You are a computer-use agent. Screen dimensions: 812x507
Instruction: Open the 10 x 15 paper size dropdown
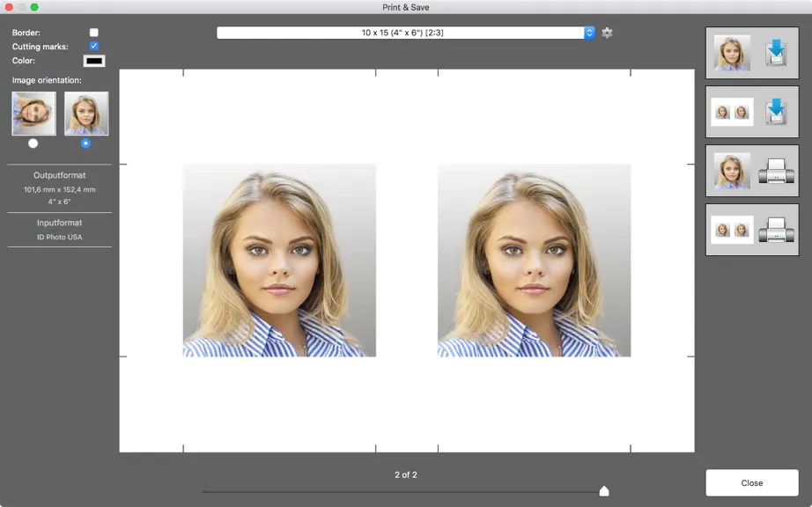[x=405, y=33]
